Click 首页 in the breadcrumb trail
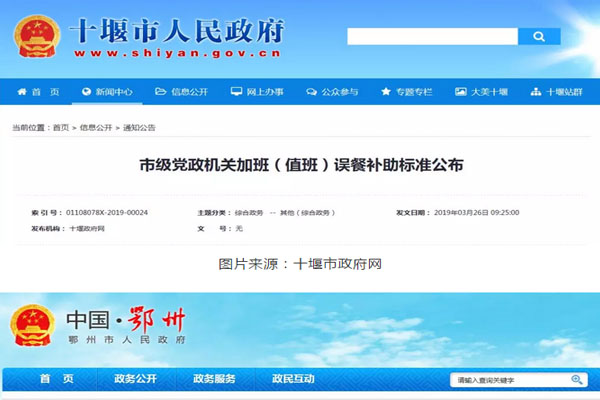 coord(60,127)
